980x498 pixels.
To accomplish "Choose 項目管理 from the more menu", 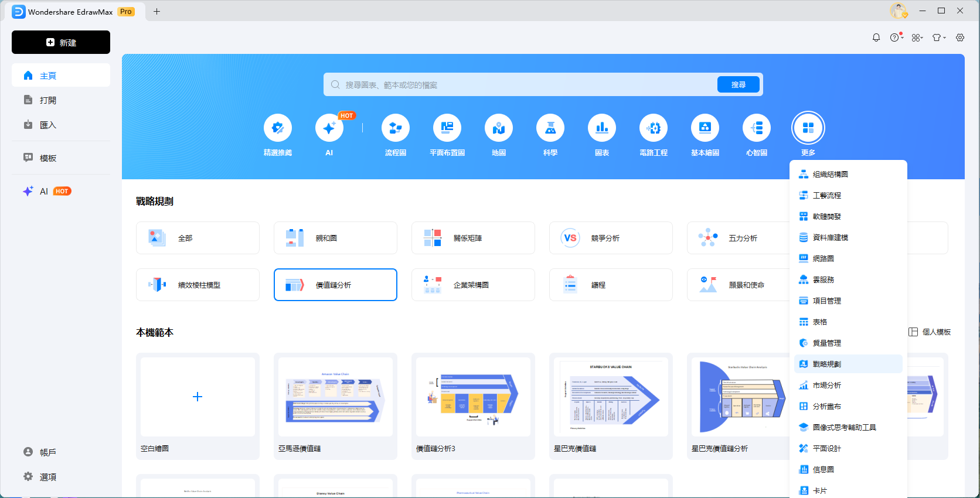I will 848,301.
